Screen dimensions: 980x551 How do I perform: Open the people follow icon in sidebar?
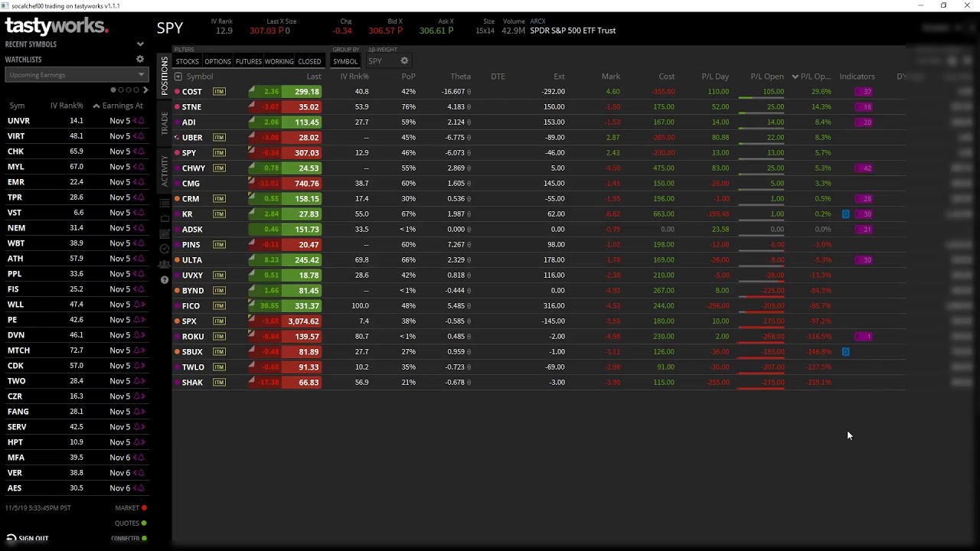[x=165, y=264]
